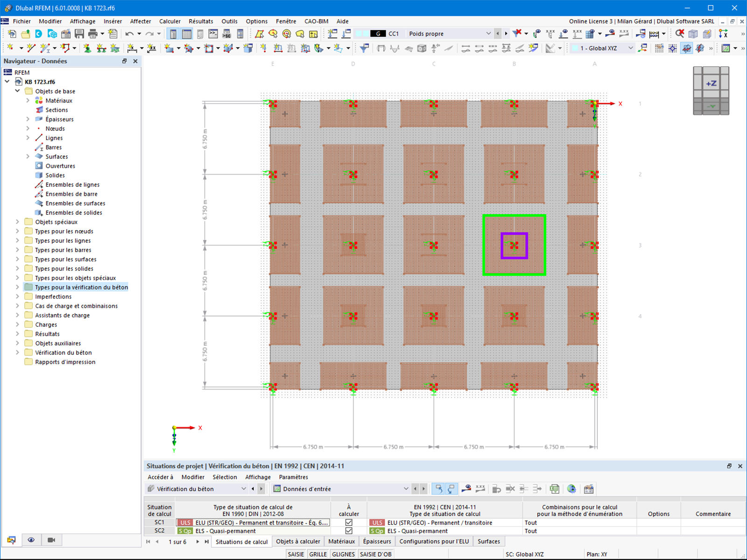The height and width of the screenshot is (560, 747).
Task: Click the new node star icon
Action: (x=10, y=48)
